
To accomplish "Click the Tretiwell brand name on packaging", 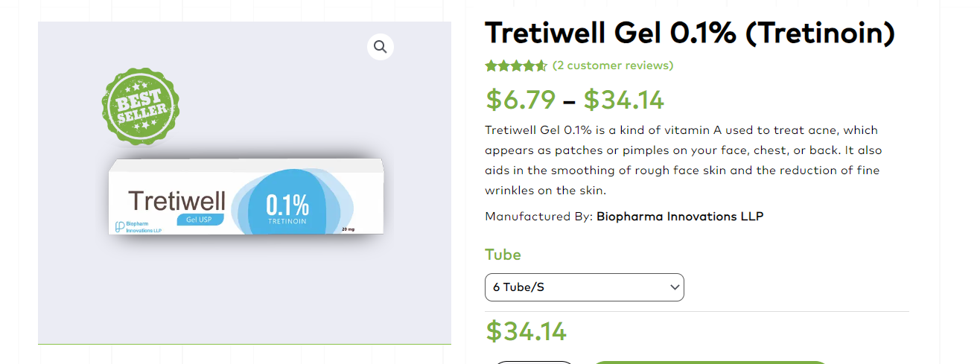I will 176,200.
